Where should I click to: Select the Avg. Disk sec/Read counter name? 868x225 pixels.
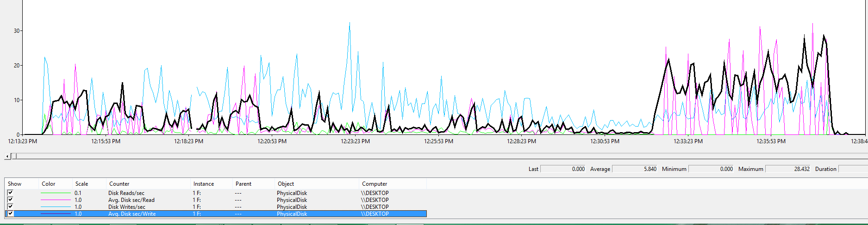pyautogui.click(x=131, y=200)
